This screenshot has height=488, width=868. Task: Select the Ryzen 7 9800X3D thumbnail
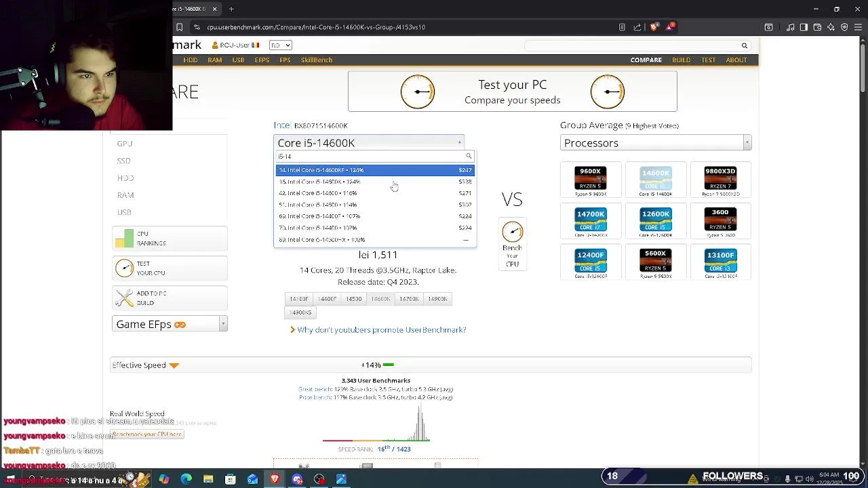pos(720,180)
